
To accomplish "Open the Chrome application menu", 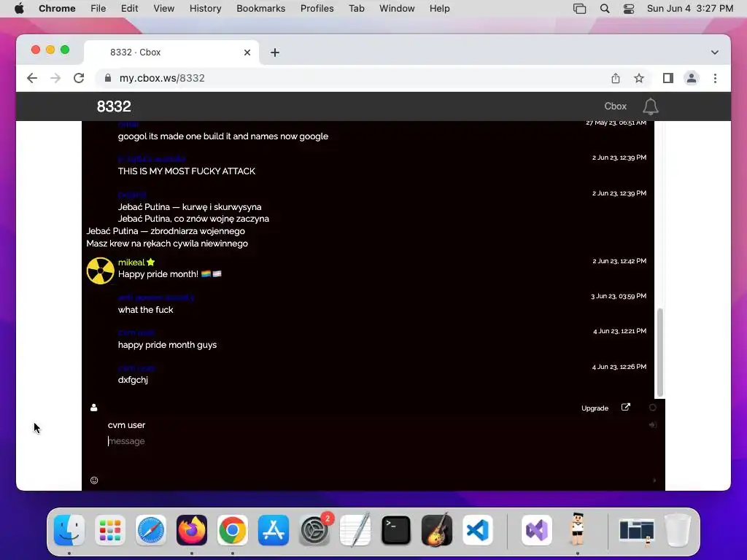I will (57, 9).
